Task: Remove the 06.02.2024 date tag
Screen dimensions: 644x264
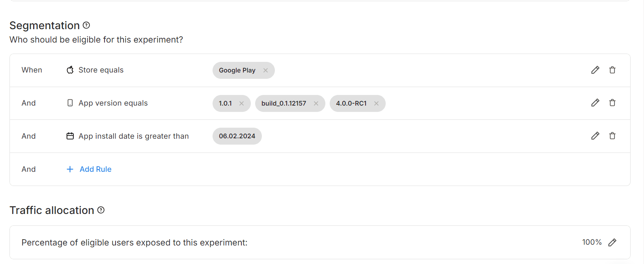Action: pyautogui.click(x=237, y=136)
